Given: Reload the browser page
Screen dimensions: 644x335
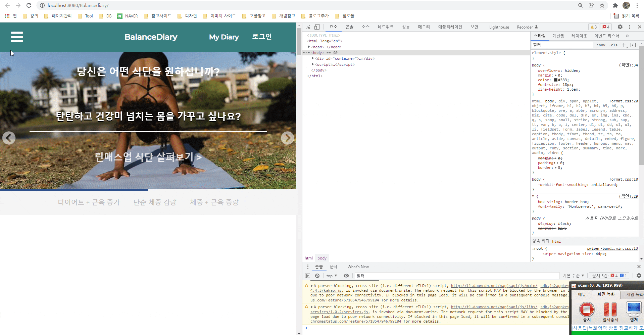Looking at the screenshot, I should click(x=29, y=5).
